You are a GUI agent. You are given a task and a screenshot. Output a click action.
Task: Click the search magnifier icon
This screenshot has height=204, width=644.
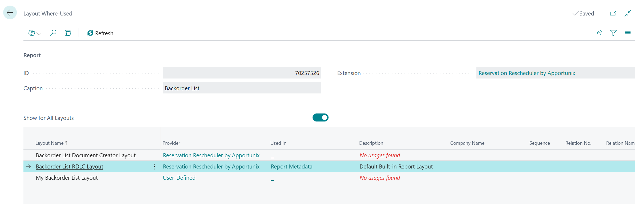[x=53, y=33]
